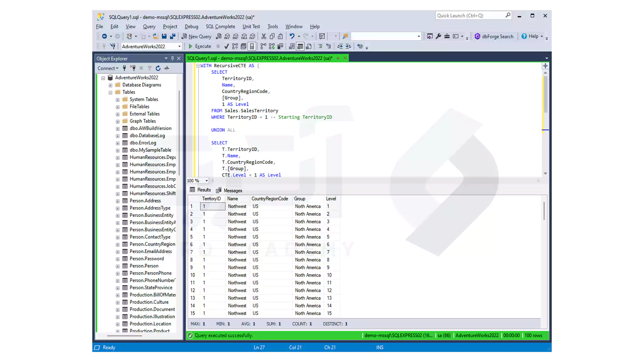Screen dimensions: 644x362
Task: Open the Unit Test menu
Action: click(x=251, y=26)
